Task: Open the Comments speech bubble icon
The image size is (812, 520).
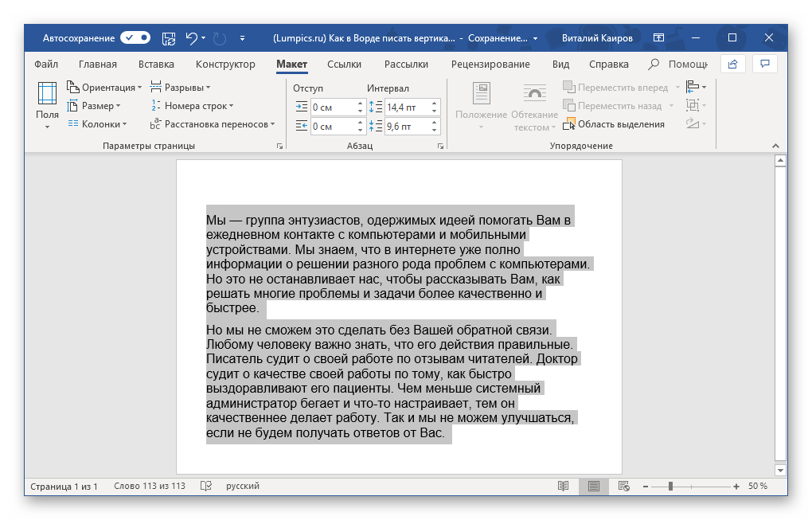Action: 764,65
